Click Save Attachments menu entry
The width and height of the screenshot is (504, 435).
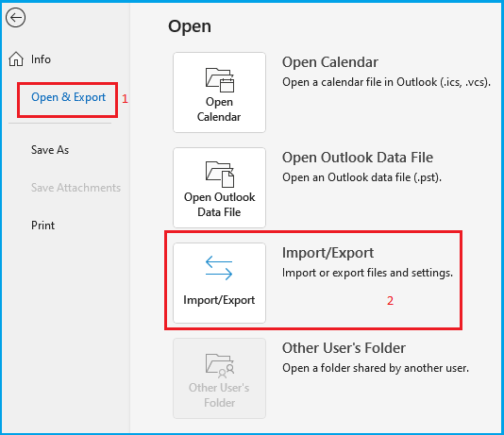point(76,188)
